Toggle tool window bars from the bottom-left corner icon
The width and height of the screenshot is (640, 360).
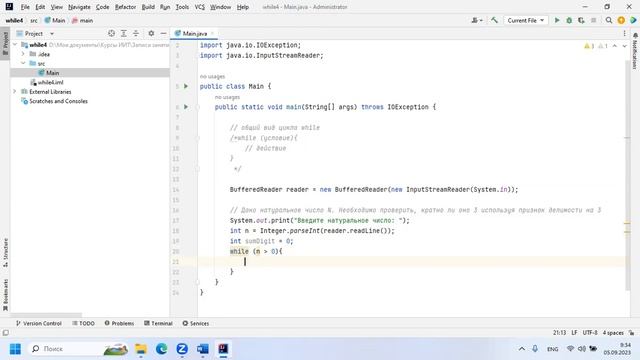coord(5,333)
